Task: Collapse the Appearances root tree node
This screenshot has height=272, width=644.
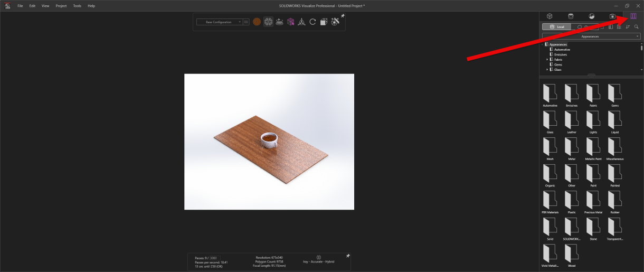Action: 543,44
